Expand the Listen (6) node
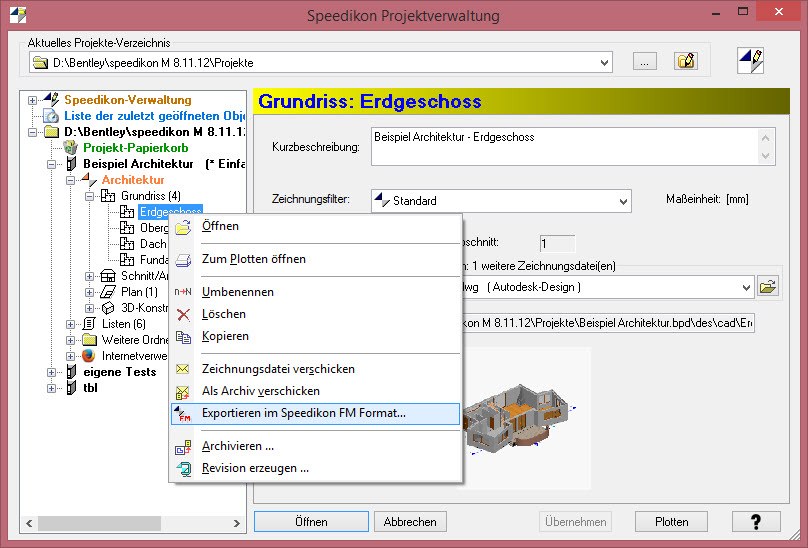Image resolution: width=808 pixels, height=548 pixels. click(x=71, y=324)
